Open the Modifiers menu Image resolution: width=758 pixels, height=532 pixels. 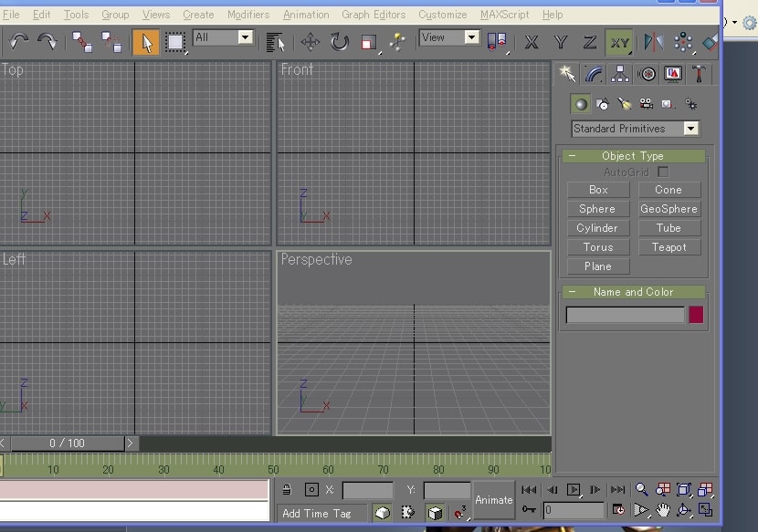(248, 15)
